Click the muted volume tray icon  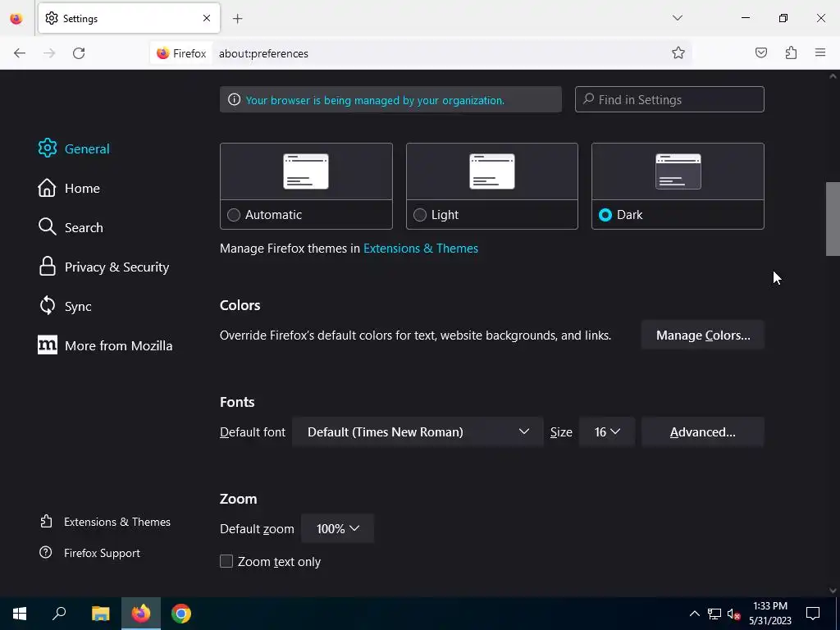[733, 614]
